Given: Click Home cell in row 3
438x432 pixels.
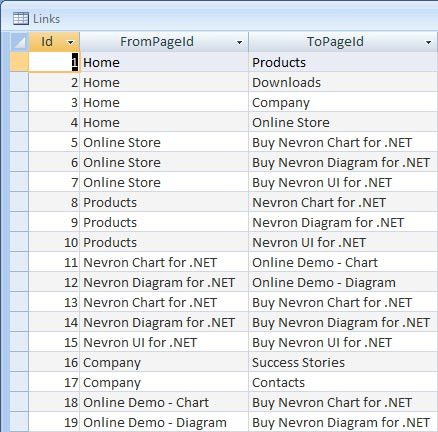Looking at the screenshot, I should point(164,102).
